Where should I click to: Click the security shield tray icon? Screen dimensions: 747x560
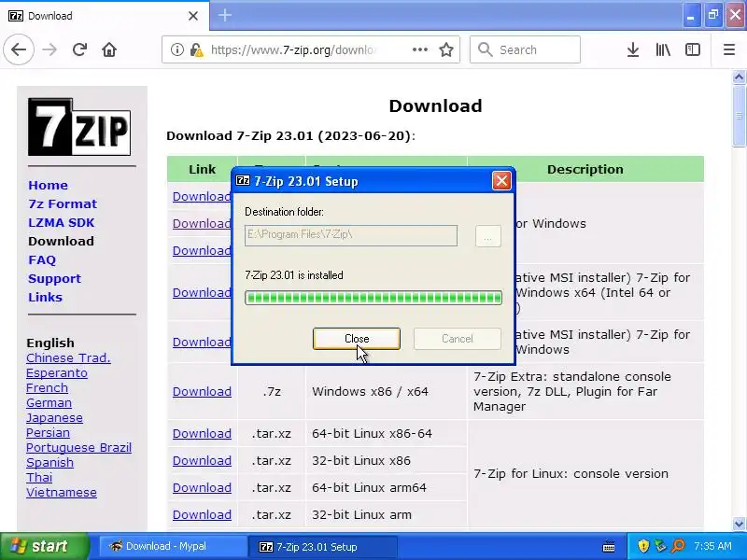[x=643, y=546]
